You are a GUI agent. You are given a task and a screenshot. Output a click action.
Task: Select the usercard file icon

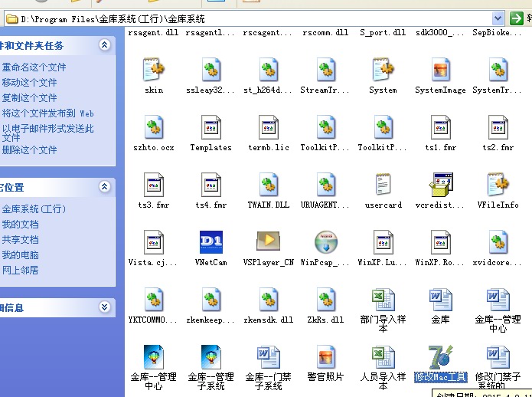click(x=383, y=185)
